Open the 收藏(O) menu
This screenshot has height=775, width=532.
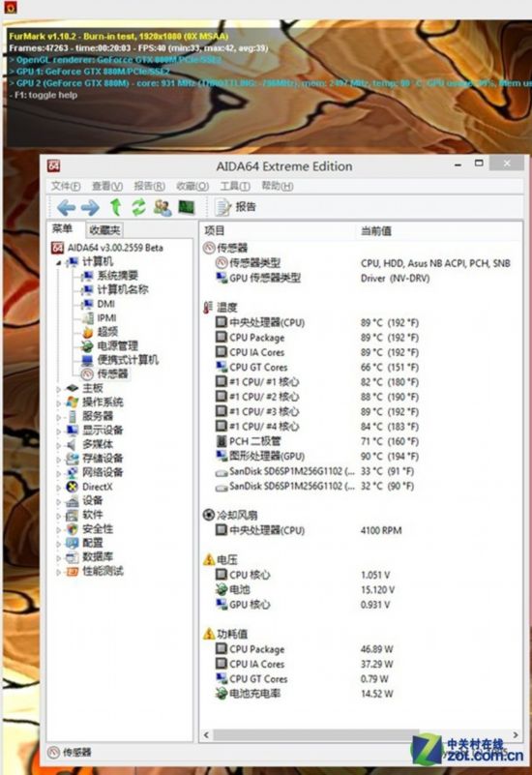tap(192, 187)
